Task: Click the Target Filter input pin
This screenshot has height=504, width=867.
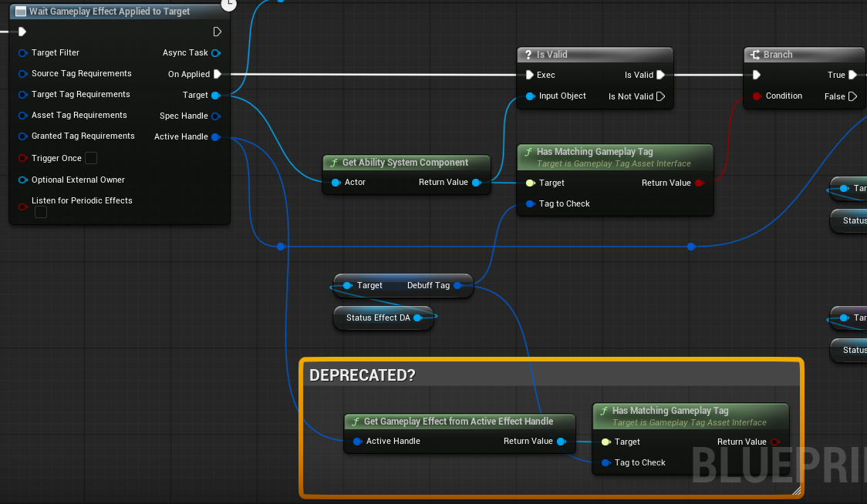Action: pos(22,53)
